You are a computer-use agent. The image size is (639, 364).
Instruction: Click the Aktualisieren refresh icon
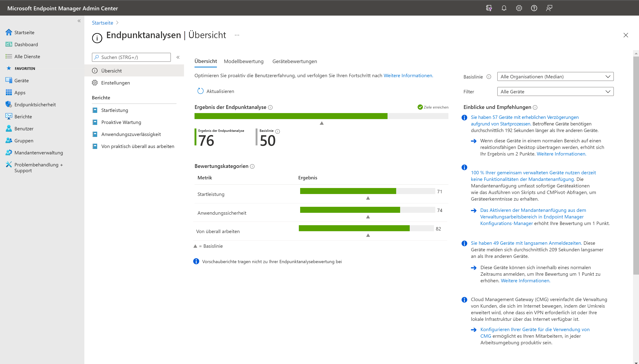200,91
